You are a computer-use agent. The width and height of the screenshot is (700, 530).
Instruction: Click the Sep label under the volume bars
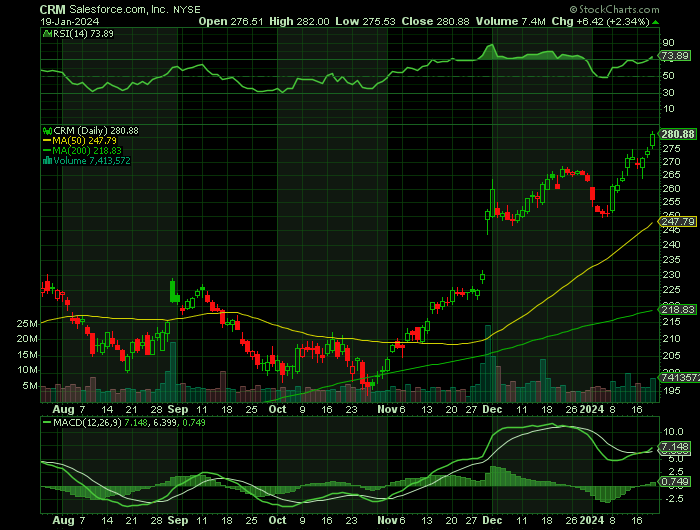tap(178, 409)
